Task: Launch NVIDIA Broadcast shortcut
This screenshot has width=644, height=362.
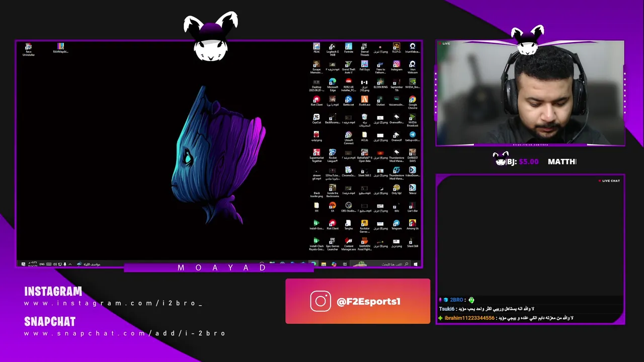Action: pyautogui.click(x=413, y=120)
